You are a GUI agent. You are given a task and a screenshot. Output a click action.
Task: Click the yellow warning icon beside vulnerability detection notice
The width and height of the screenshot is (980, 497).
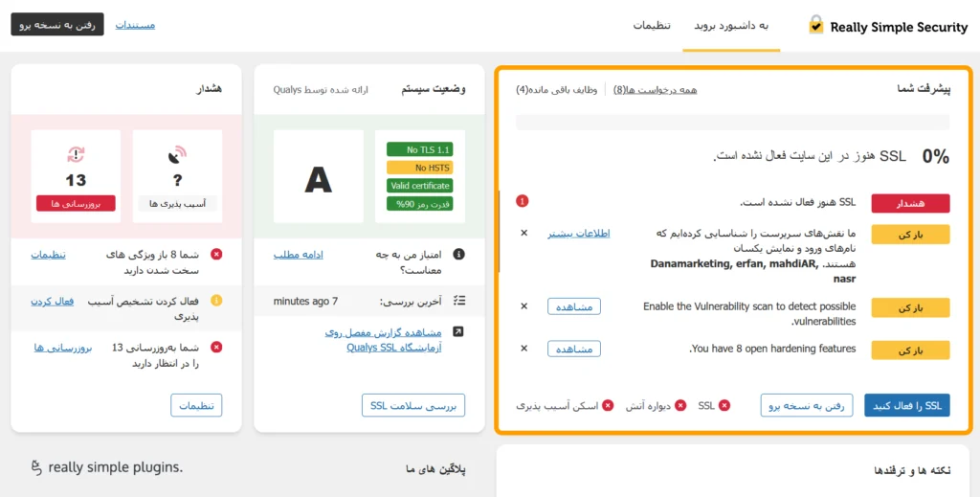click(x=216, y=301)
